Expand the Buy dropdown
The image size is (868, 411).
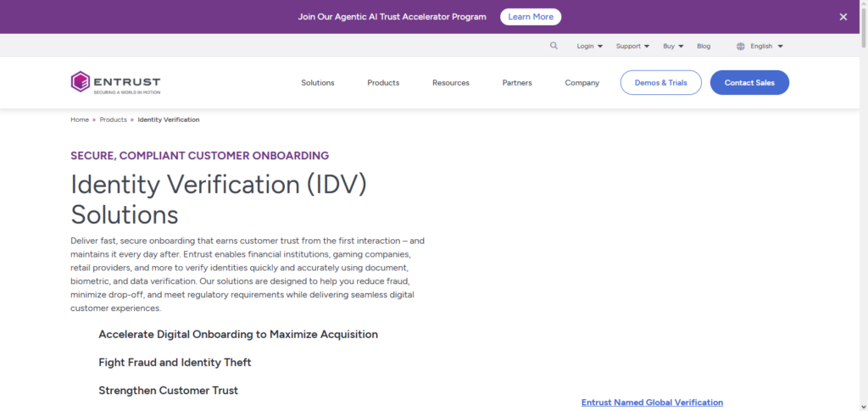click(x=673, y=47)
